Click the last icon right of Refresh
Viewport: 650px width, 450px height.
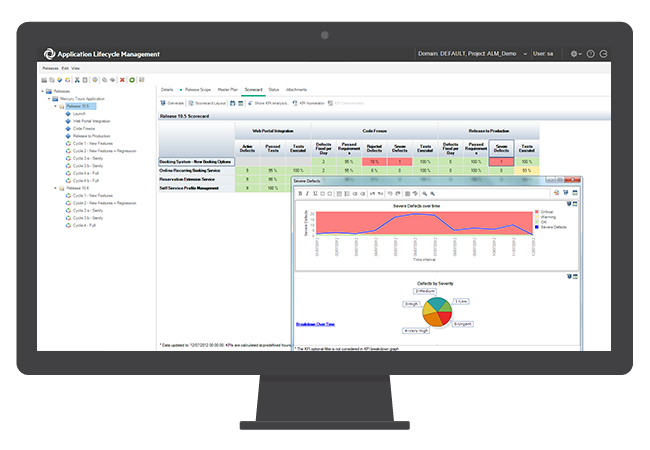tap(142, 80)
